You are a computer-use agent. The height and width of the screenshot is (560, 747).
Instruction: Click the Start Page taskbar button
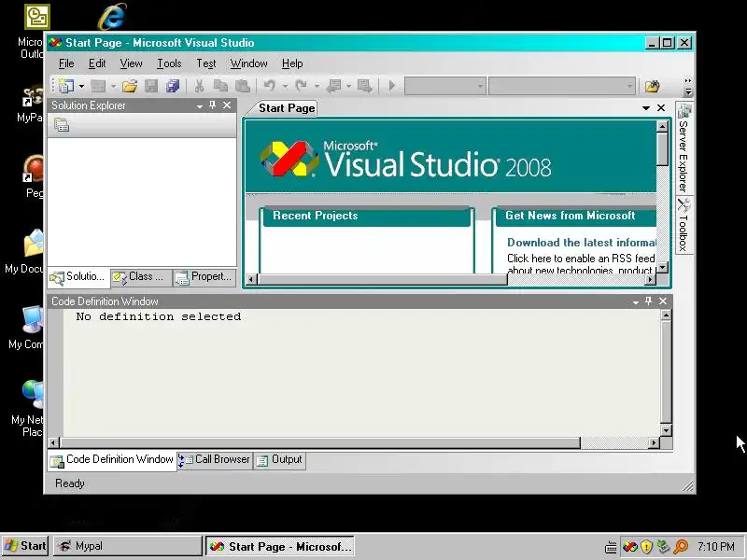click(x=280, y=546)
